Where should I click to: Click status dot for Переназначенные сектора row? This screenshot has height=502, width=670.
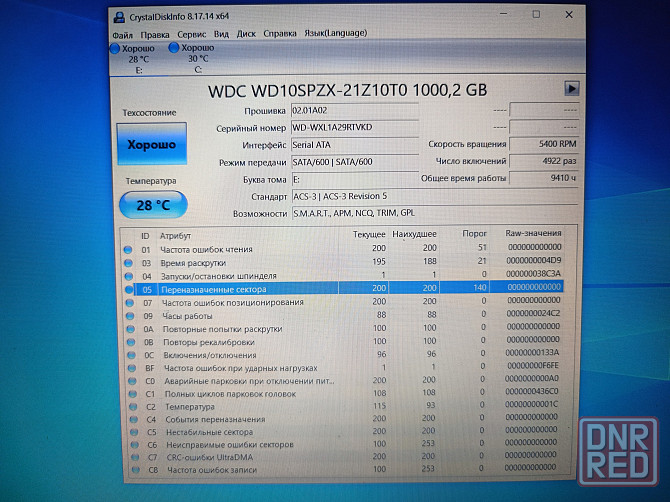(x=129, y=290)
